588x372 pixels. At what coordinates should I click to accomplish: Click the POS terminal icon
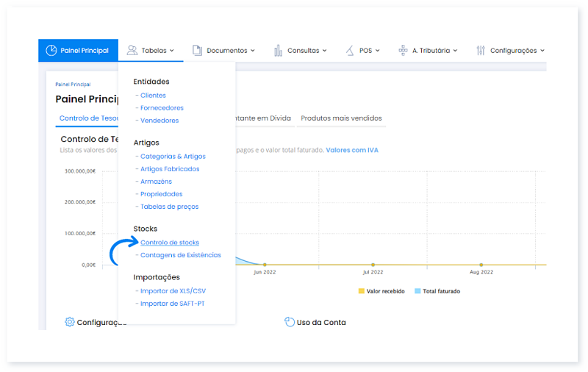350,50
